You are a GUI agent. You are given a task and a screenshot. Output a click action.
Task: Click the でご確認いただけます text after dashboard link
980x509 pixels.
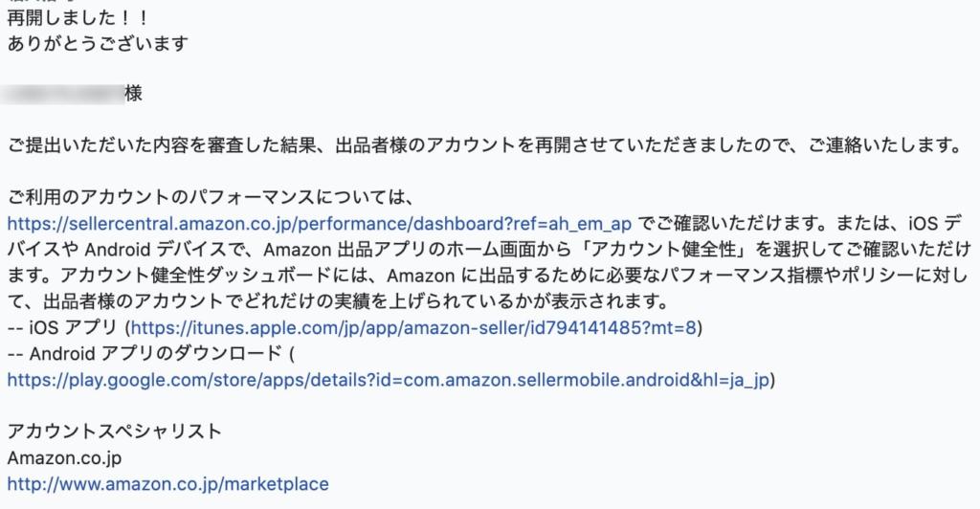729,224
